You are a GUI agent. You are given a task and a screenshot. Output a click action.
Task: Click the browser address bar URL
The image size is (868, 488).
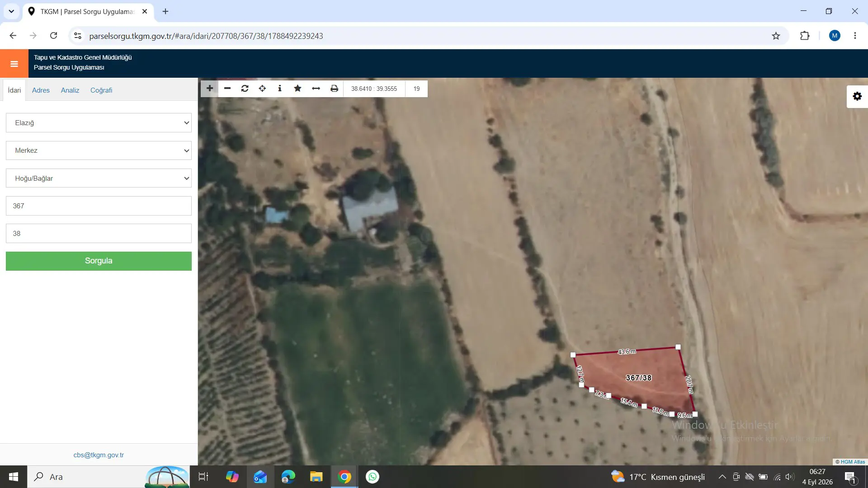[x=206, y=36]
